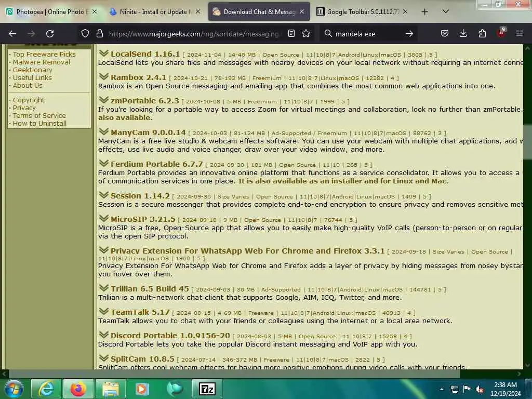Viewport: 532px width, 399px height.
Task: Open zmPortable 6.2.3 listing
Action: 144,101
